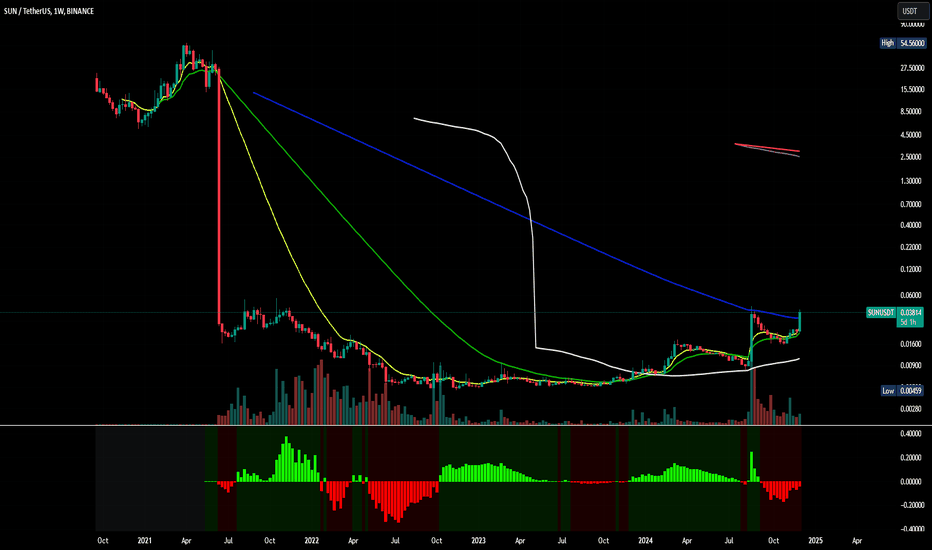
Task: Click the 0.22000 price axis label
Action: point(911,247)
